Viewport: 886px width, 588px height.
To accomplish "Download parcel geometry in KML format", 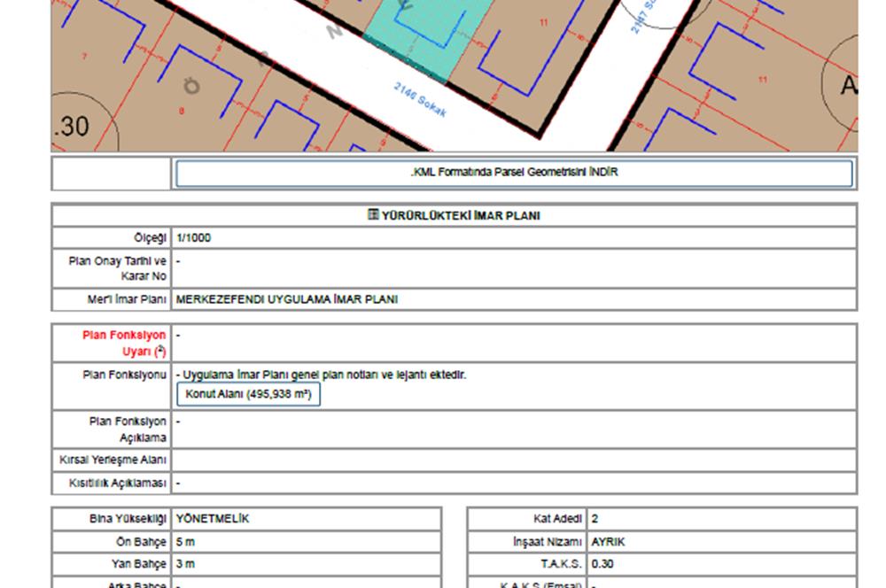I will (x=514, y=174).
